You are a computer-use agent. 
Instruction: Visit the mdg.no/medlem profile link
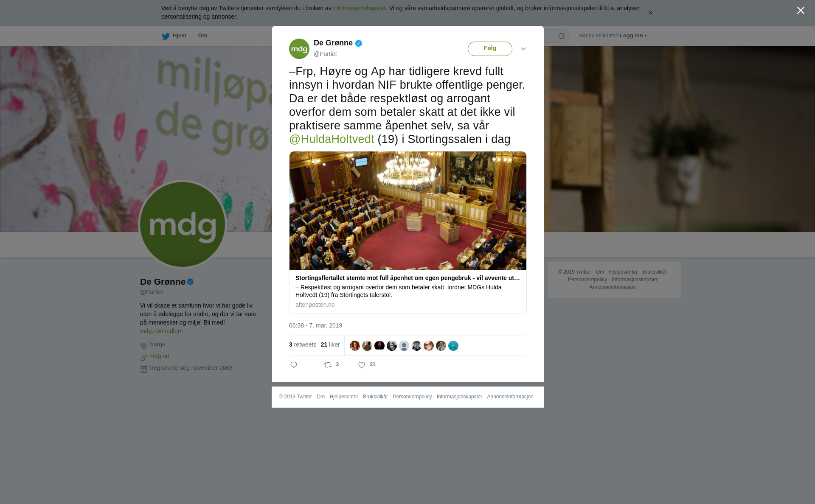tap(161, 331)
